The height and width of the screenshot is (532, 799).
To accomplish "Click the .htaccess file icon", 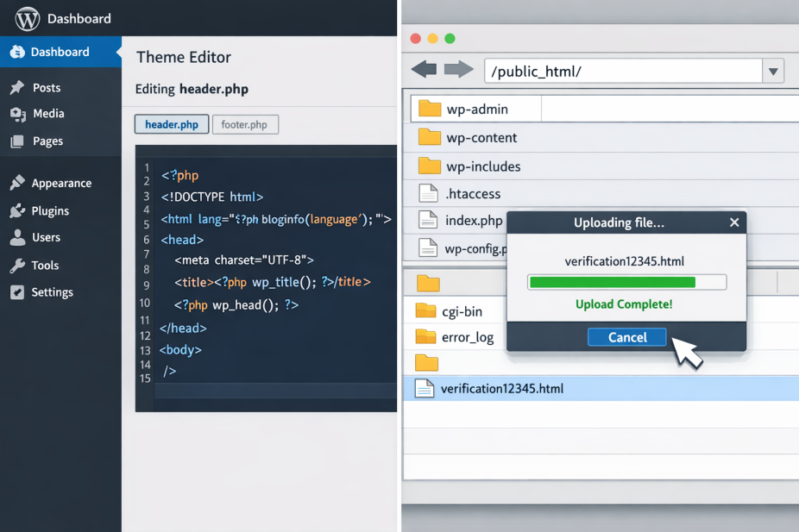I will coord(428,193).
